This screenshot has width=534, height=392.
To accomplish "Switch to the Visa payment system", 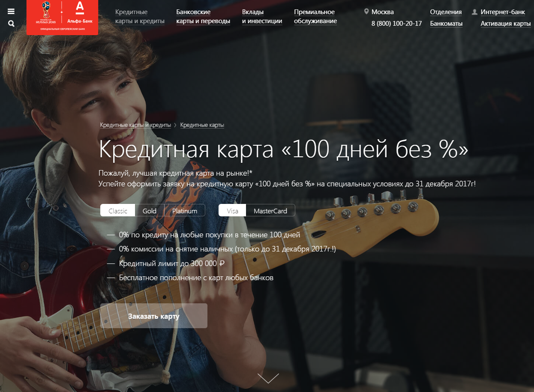I will click(232, 210).
